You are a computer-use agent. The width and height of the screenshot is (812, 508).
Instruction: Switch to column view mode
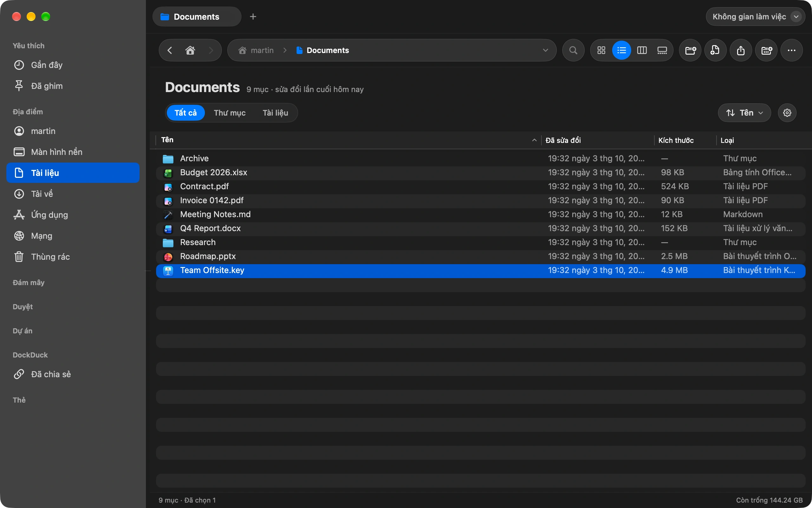click(x=642, y=50)
